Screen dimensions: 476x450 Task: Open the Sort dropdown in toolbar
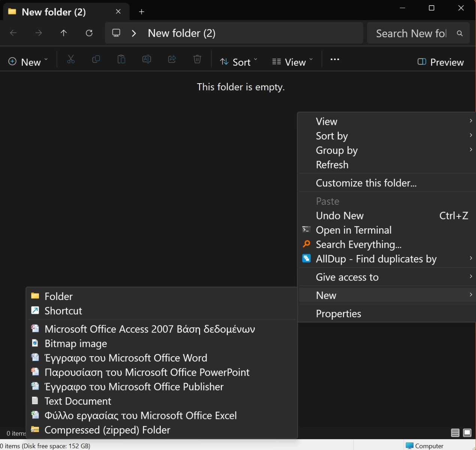239,62
